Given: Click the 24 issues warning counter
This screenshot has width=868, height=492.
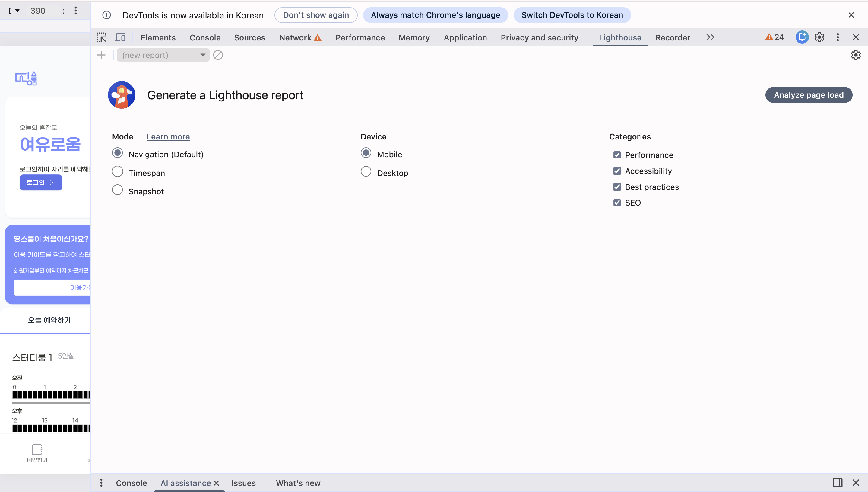Looking at the screenshot, I should pos(774,37).
